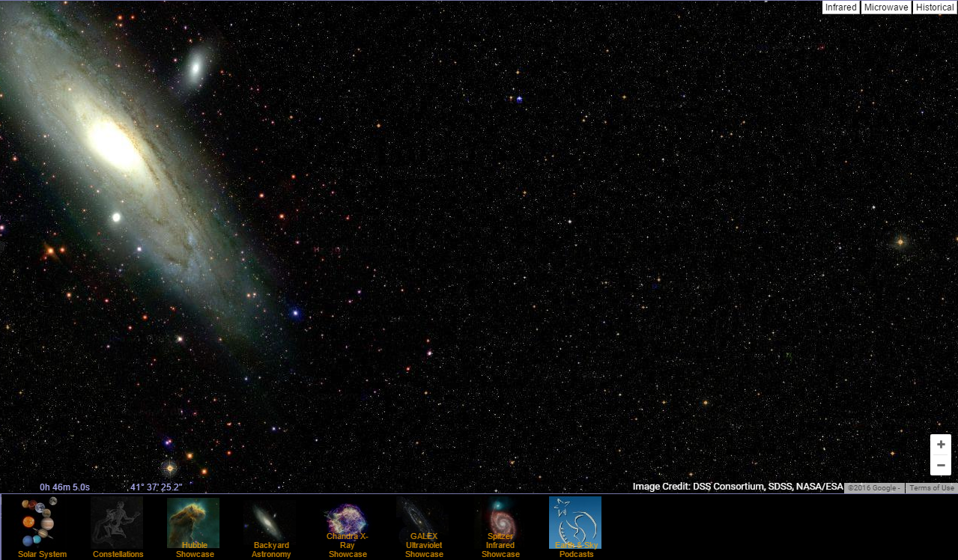958x560 pixels.
Task: Toggle the Microwave sky overlay
Action: pyautogui.click(x=885, y=7)
